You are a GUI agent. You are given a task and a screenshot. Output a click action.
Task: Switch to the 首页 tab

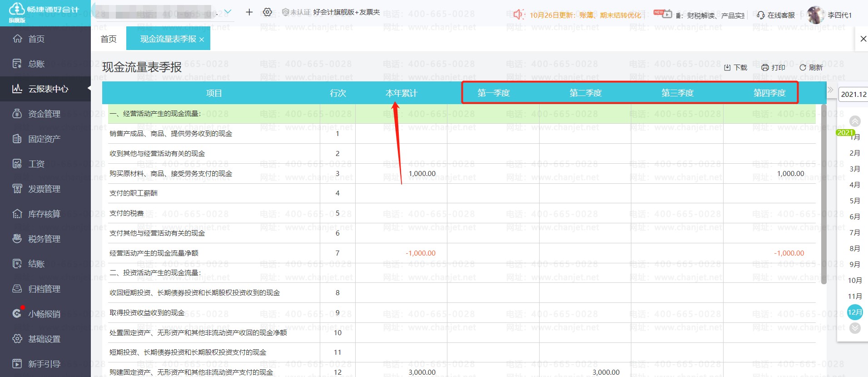[109, 39]
